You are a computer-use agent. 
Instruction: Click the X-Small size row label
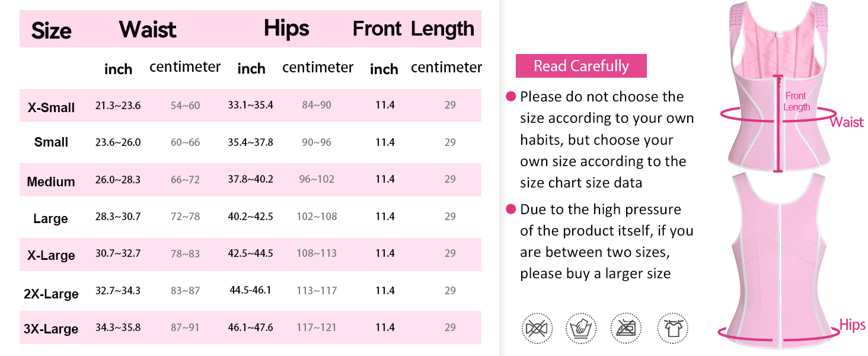pyautogui.click(x=51, y=107)
